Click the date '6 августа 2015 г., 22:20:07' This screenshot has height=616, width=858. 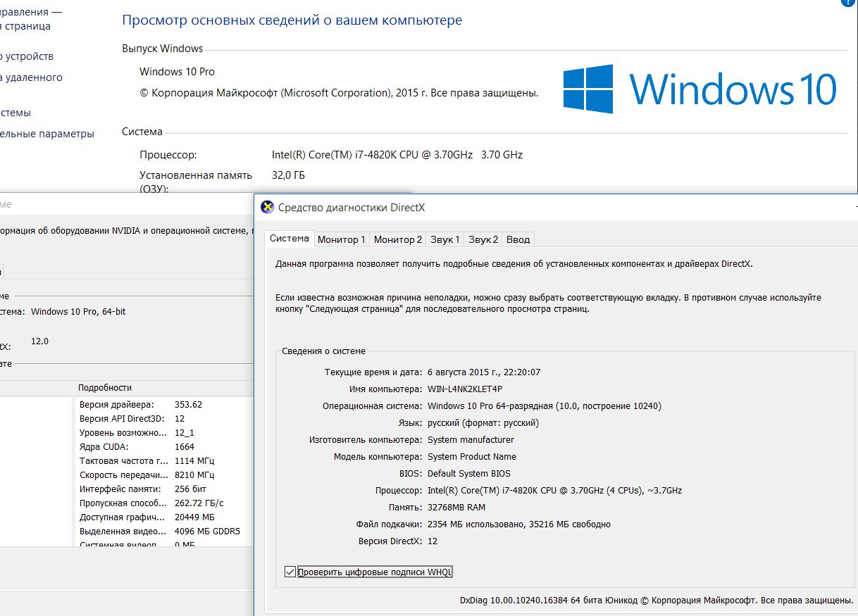point(484,372)
